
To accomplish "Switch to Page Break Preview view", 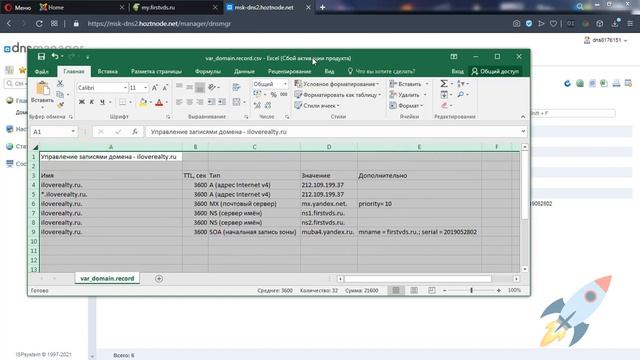I will click(x=431, y=290).
